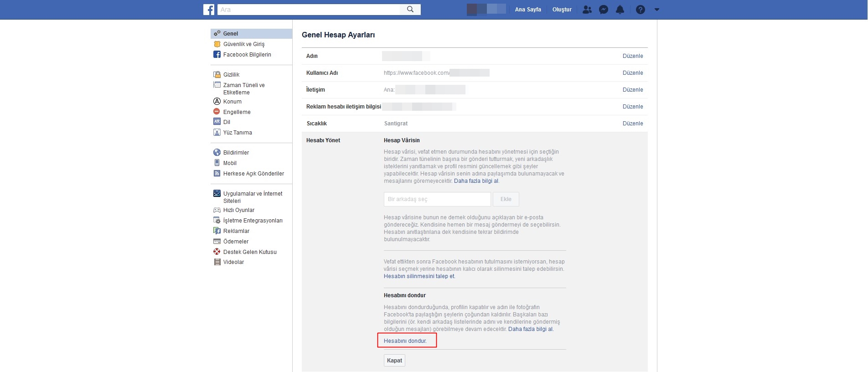The height and width of the screenshot is (372, 868).
Task: Click the Hesabını dondur link
Action: (x=405, y=341)
